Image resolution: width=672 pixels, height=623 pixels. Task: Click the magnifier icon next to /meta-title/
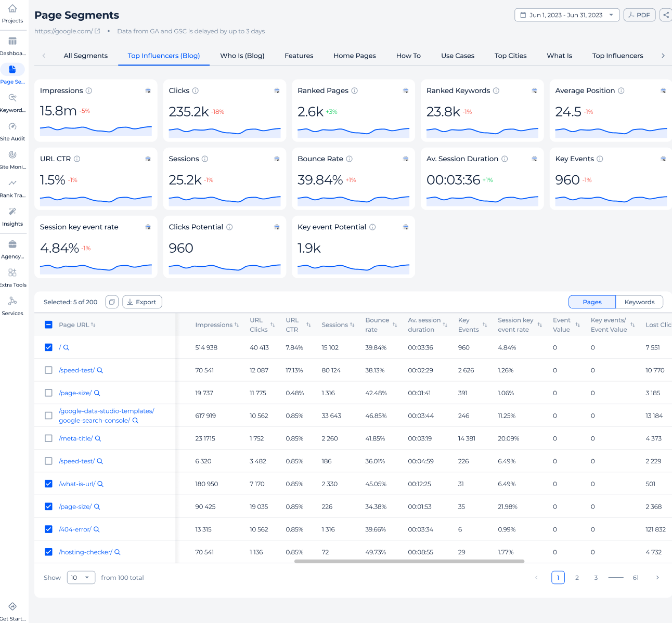98,438
